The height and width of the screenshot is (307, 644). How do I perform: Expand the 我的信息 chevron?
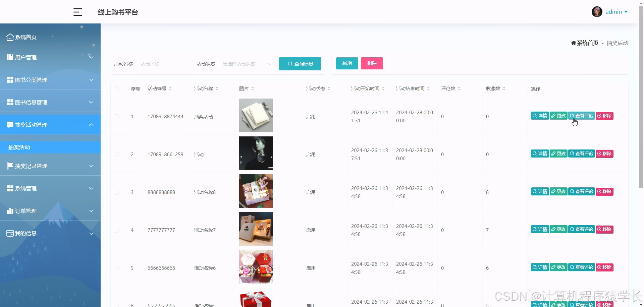(91, 233)
